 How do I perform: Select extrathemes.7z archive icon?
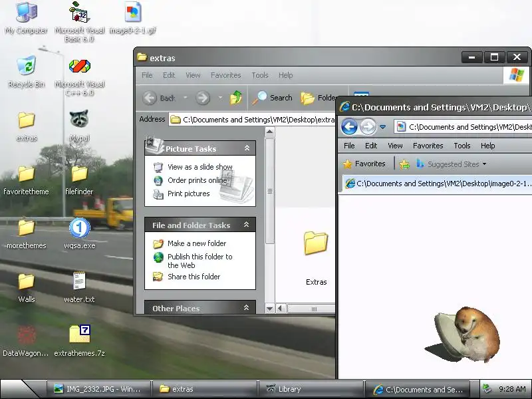(79, 340)
